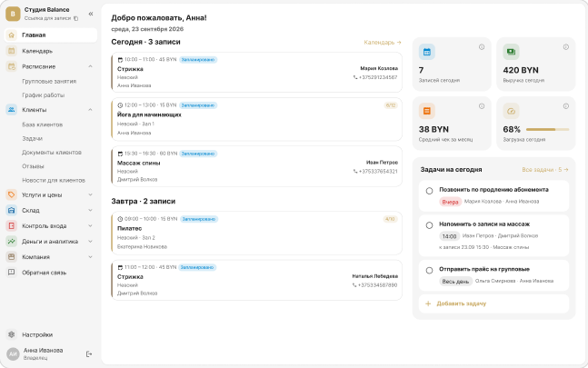This screenshot has height=368, width=588.
Task: Collapse the Клиенты section chevron
Action: [90, 110]
